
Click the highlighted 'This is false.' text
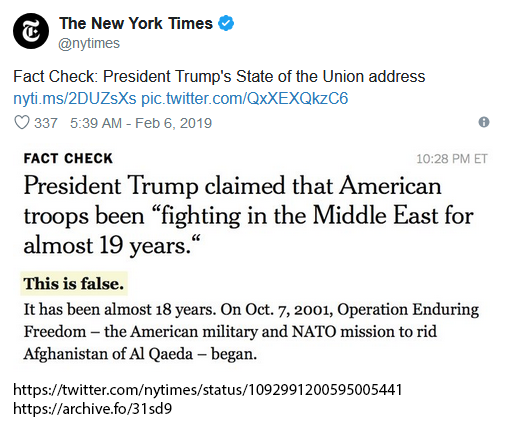tap(74, 284)
